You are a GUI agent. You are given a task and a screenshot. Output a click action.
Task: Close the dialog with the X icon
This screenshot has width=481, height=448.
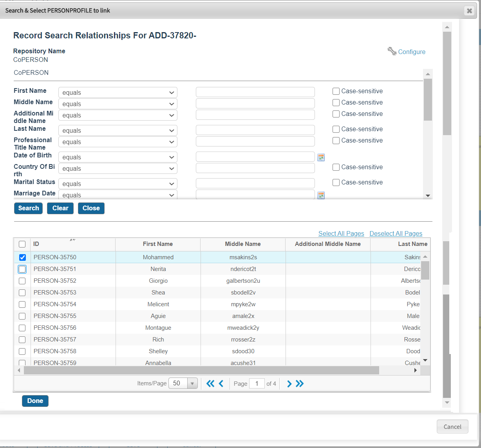click(469, 11)
